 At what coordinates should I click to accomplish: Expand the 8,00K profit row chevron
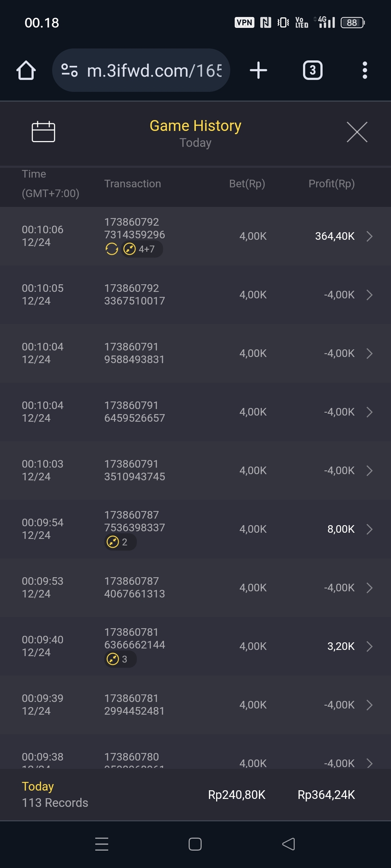tap(369, 529)
